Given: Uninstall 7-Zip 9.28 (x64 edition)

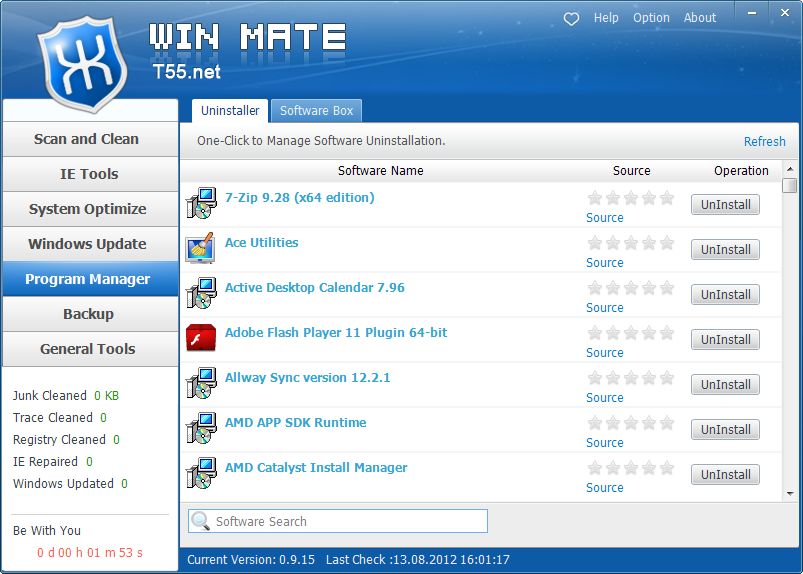Looking at the screenshot, I should click(725, 205).
